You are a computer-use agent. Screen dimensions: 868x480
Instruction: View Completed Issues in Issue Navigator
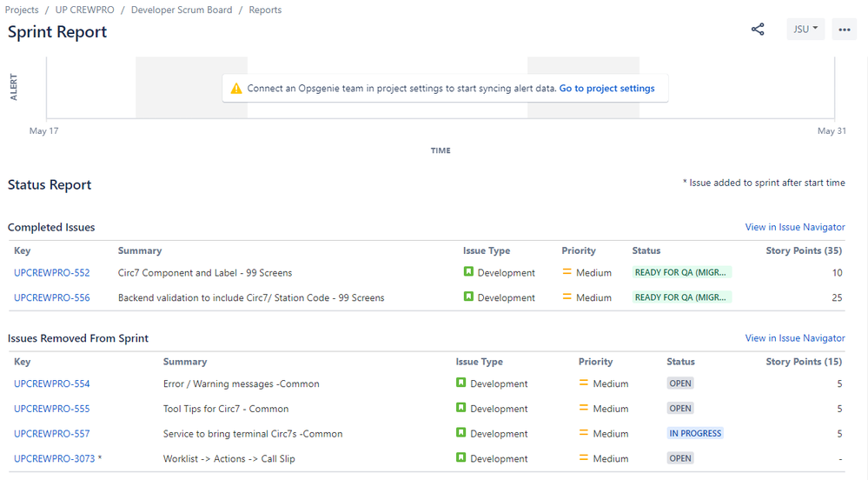tap(794, 227)
